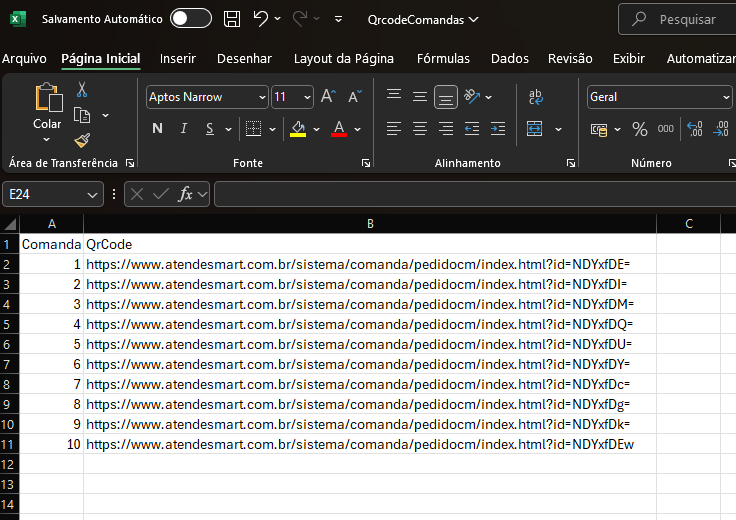Click the Decrease Font Size icon
Screen dimensions: 736x520
(355, 97)
